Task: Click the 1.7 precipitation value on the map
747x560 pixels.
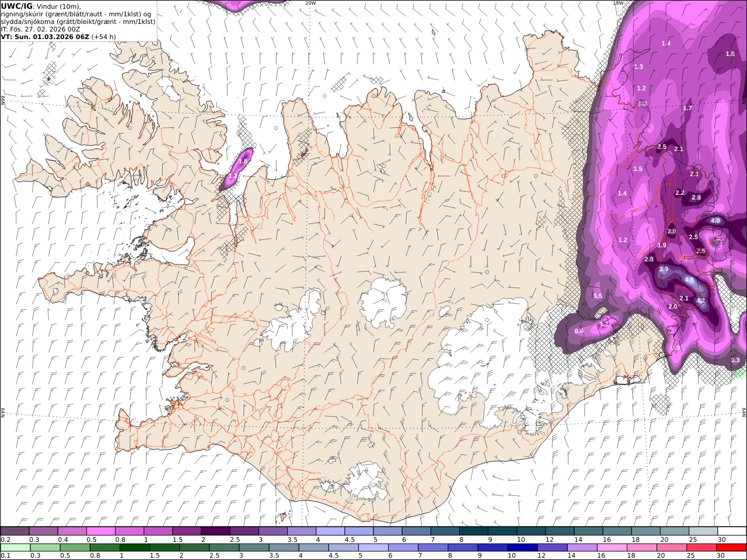Action: (687, 108)
